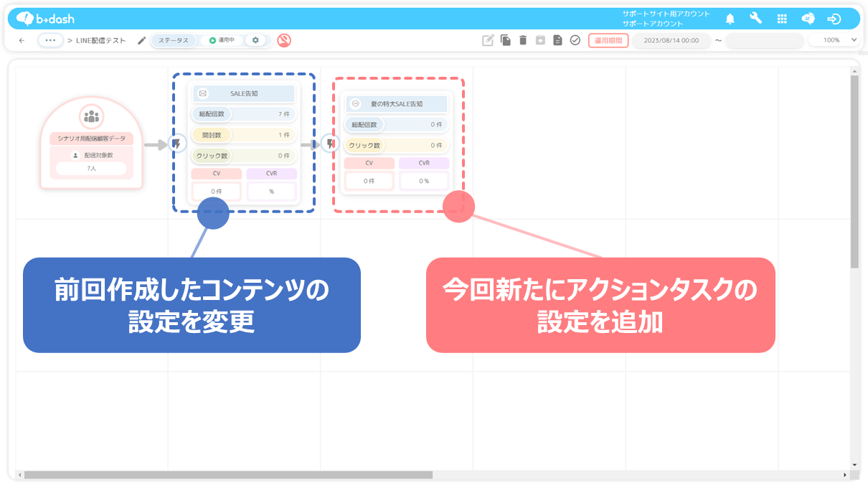
Task: Click the trash delete icon
Action: click(x=523, y=40)
